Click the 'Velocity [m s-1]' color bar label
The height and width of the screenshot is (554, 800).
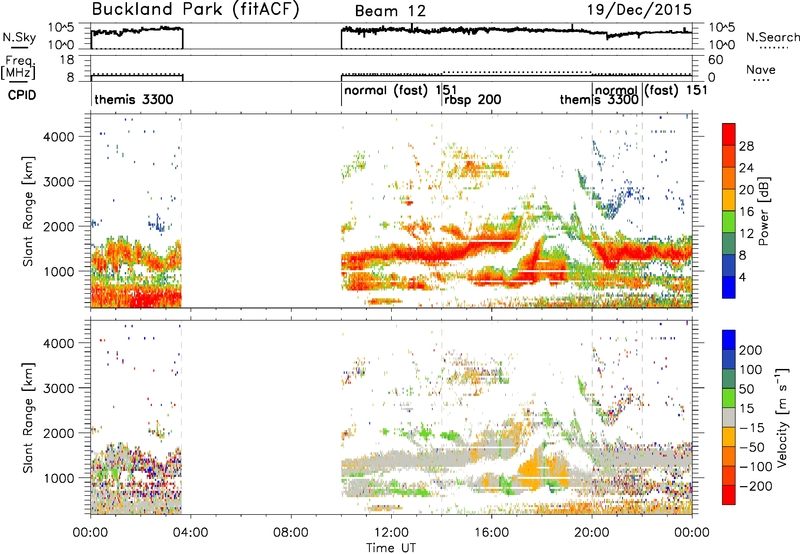(x=782, y=417)
